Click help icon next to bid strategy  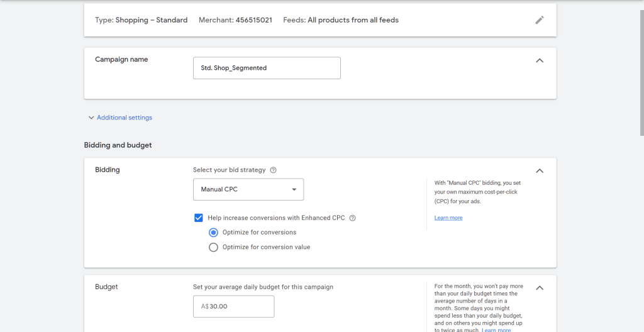273,170
